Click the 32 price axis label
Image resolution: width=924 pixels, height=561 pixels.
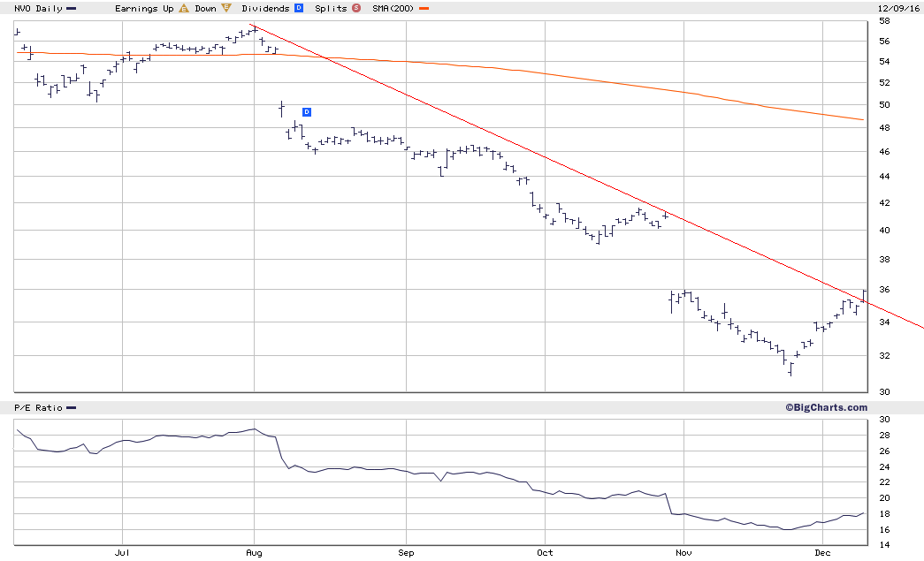[884, 355]
